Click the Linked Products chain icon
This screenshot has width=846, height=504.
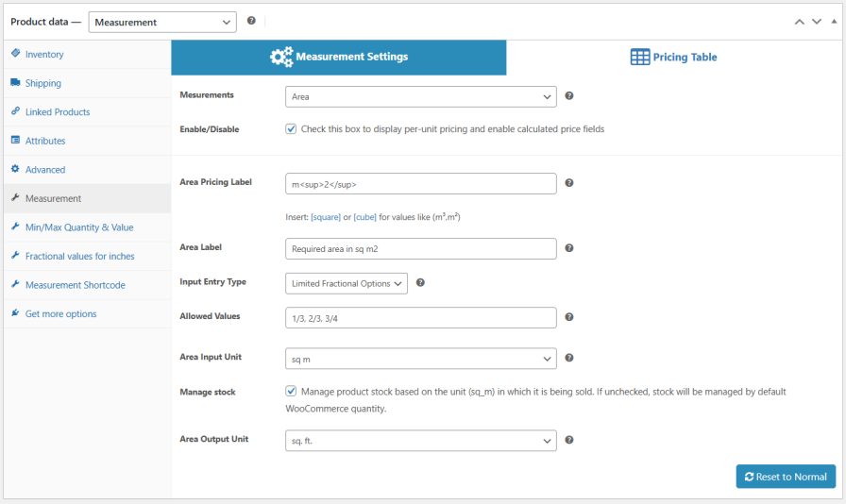point(16,110)
